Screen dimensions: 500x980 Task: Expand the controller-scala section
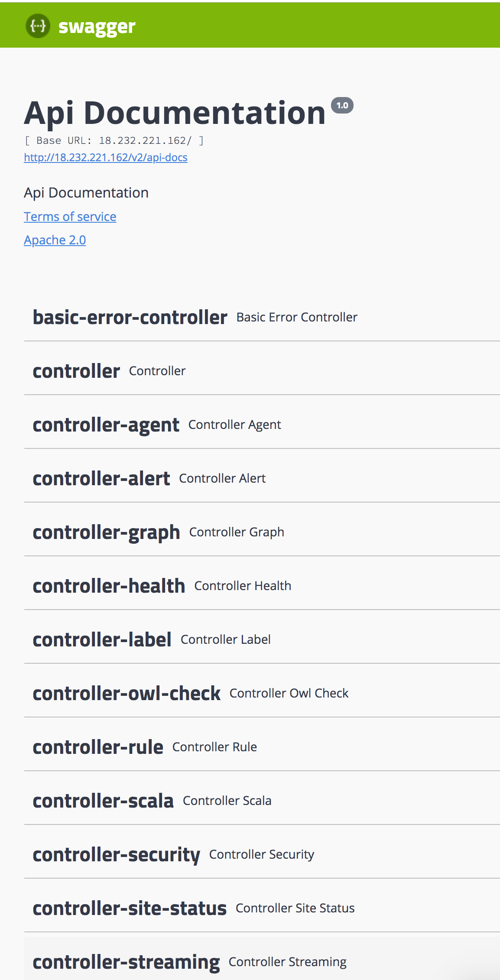tap(103, 801)
